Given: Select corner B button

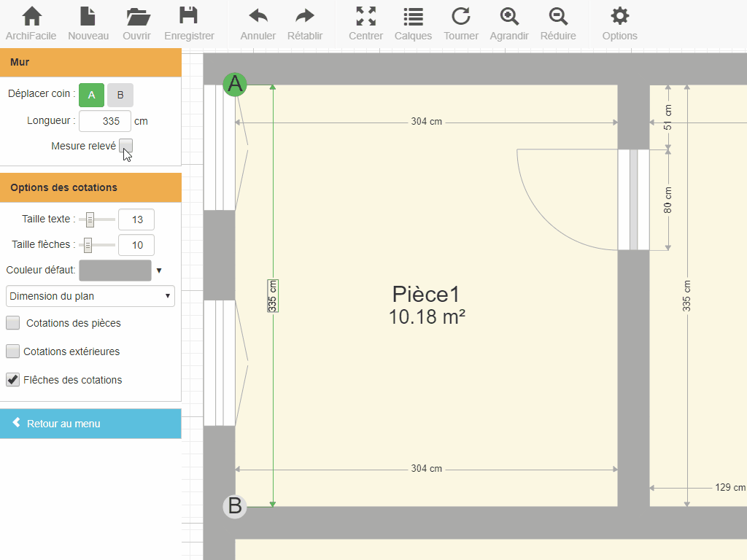Looking at the screenshot, I should (120, 95).
